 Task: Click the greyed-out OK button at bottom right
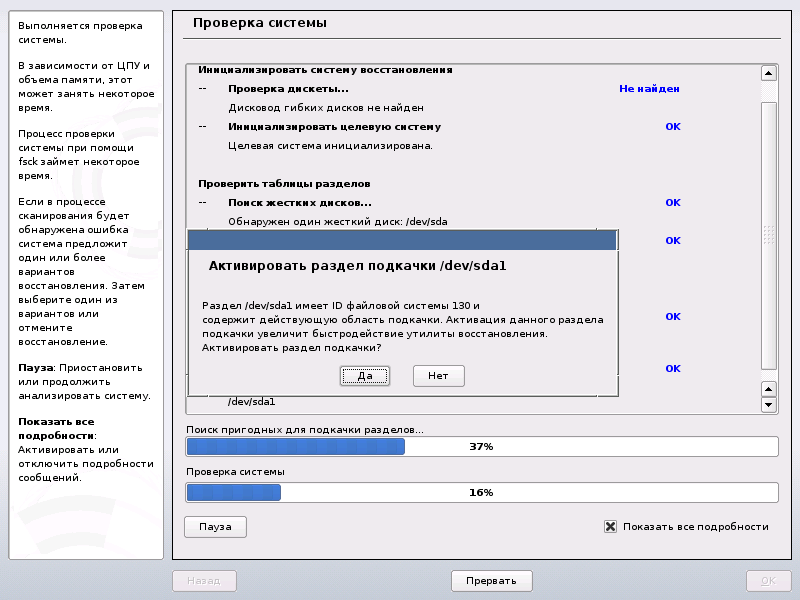point(767,581)
